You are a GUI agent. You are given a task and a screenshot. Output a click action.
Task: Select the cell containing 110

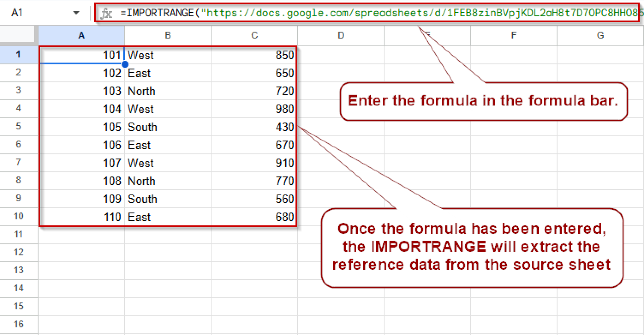pyautogui.click(x=81, y=216)
